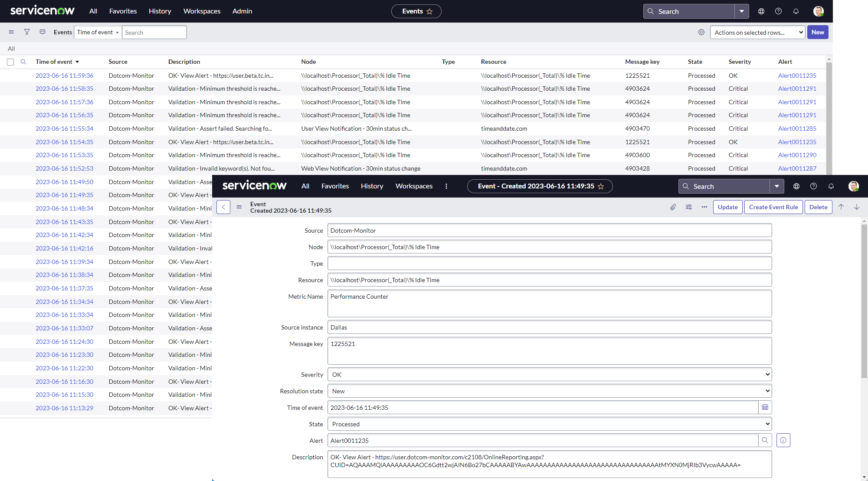The width and height of the screenshot is (868, 481).
Task: Open the Workspaces menu in top navigation
Action: [202, 11]
